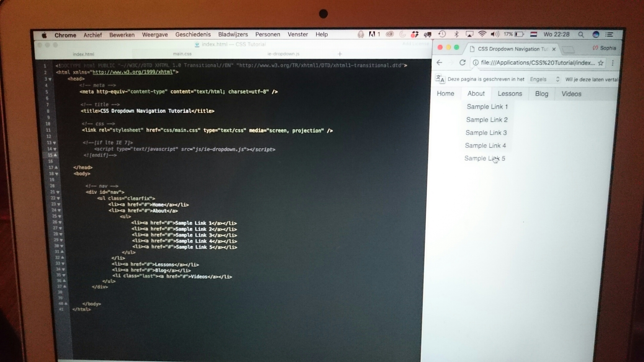Click the Chrome back arrow
The width and height of the screenshot is (644, 362).
coord(439,62)
